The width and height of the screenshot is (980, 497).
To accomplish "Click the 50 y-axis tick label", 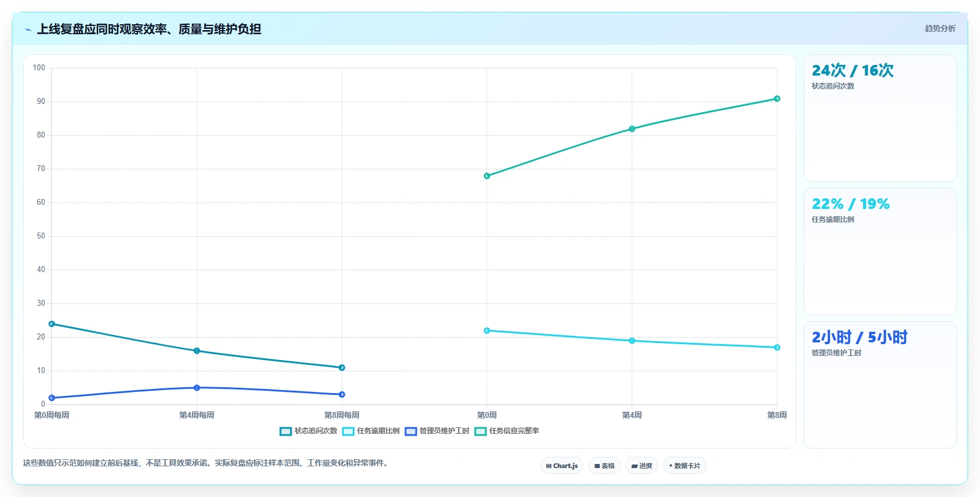I will click(41, 236).
